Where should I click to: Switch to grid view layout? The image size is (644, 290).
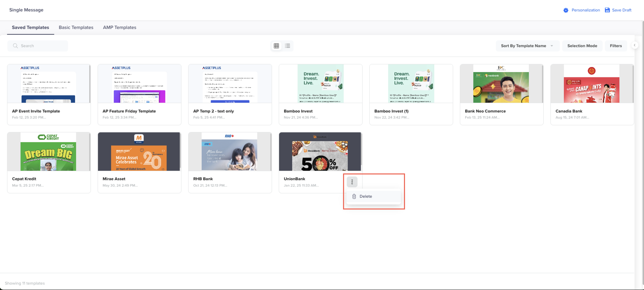(x=276, y=46)
